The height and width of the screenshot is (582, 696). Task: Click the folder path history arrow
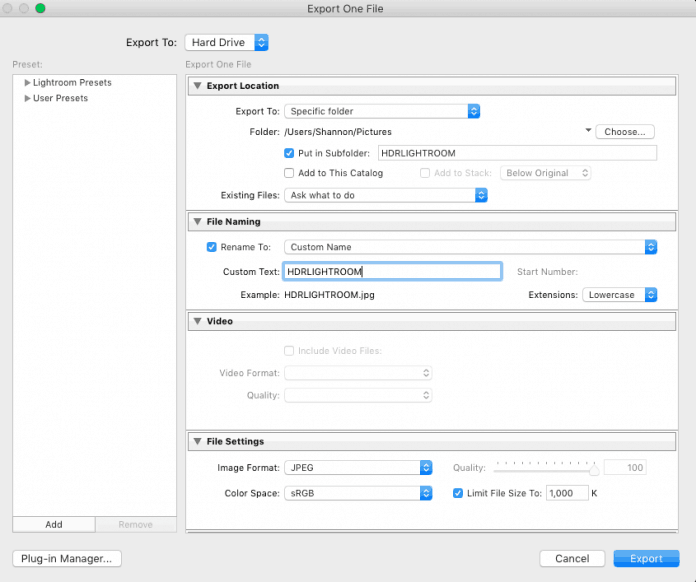click(x=588, y=131)
